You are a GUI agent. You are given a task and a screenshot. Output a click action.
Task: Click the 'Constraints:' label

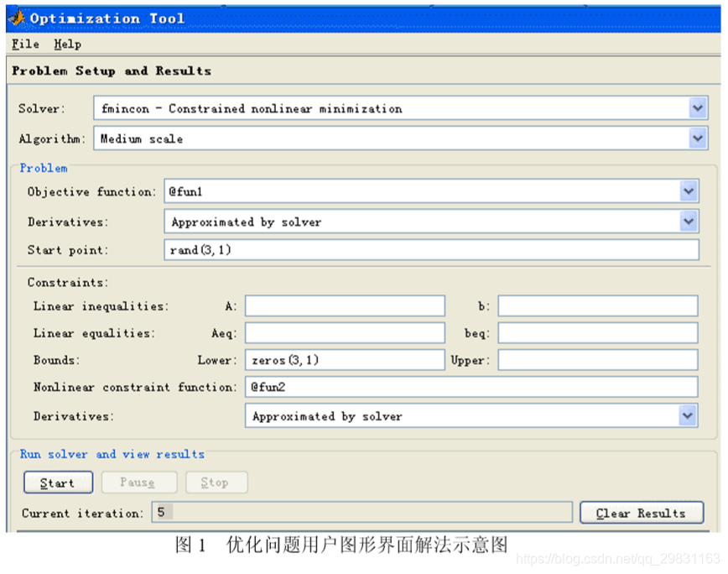(x=68, y=282)
